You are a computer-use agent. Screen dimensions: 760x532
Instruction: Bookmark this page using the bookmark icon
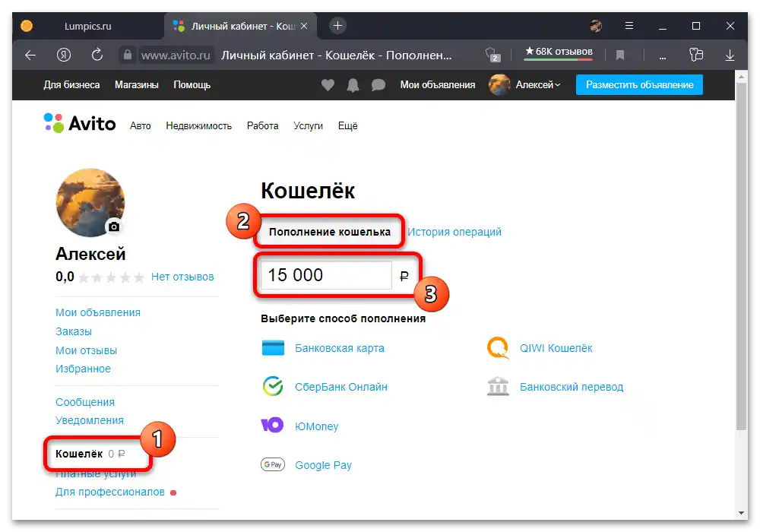tap(620, 55)
